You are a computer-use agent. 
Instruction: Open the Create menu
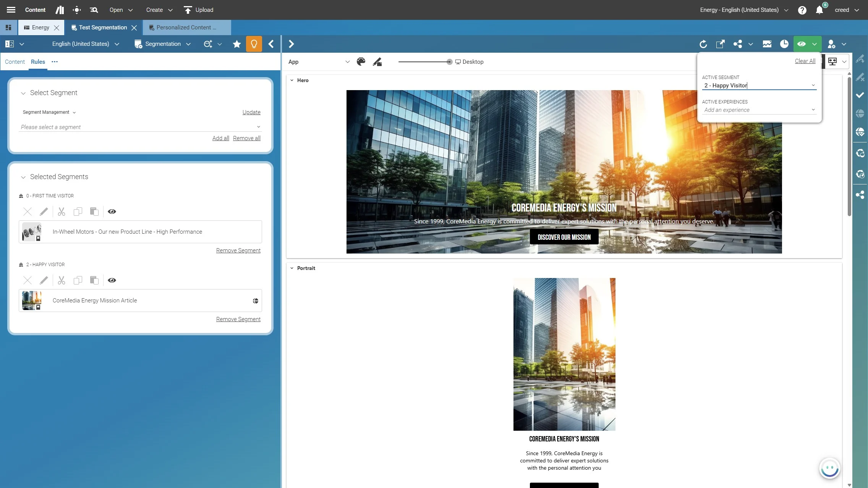tap(159, 10)
